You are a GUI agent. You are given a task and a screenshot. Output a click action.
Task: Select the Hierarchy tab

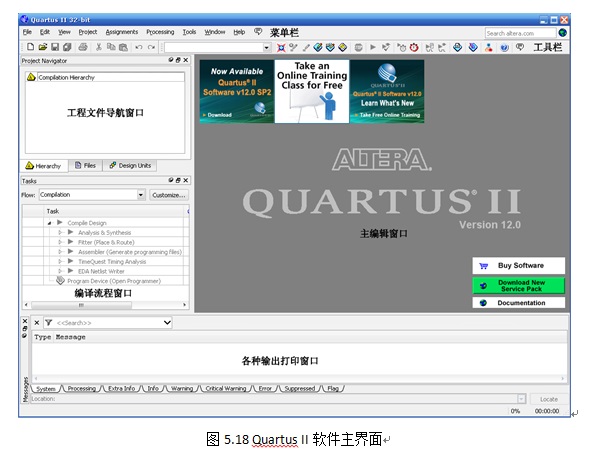tap(44, 166)
